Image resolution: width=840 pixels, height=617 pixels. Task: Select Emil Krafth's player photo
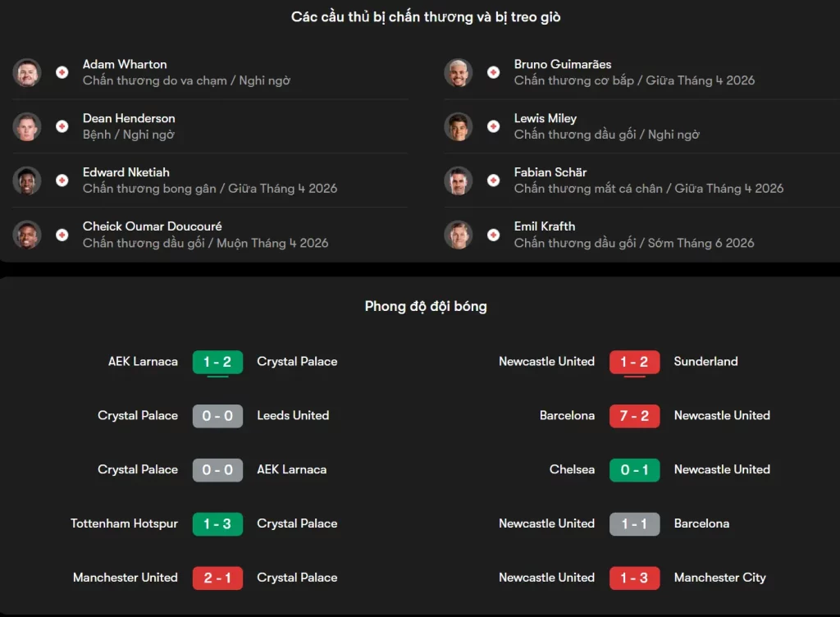[x=458, y=235]
